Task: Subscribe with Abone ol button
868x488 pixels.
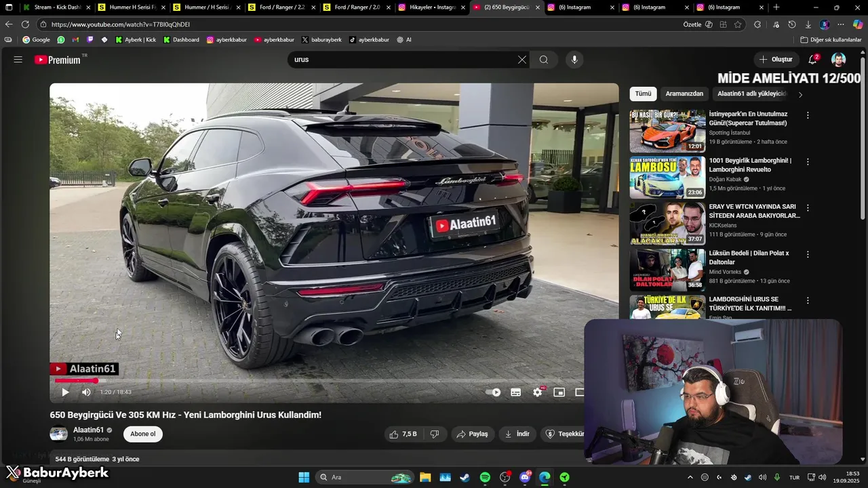Action: (x=143, y=434)
